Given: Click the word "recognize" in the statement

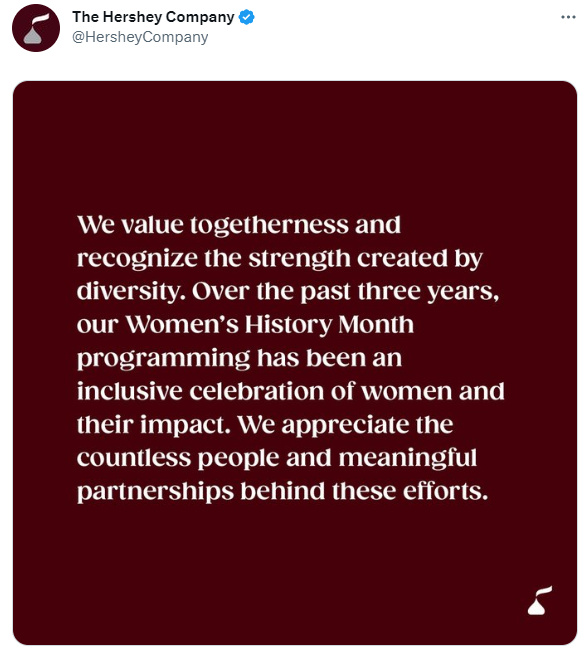Looking at the screenshot, I should click(x=137, y=260).
